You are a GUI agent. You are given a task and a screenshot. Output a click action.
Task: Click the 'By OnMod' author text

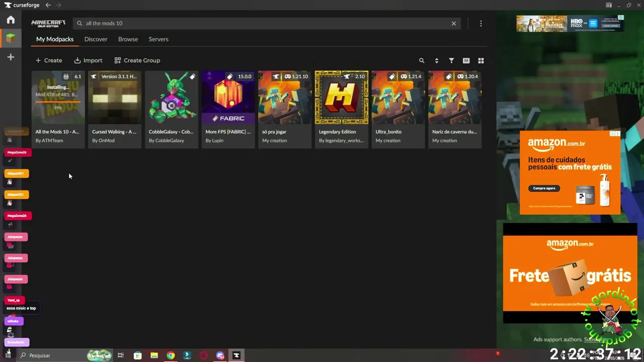[103, 141]
